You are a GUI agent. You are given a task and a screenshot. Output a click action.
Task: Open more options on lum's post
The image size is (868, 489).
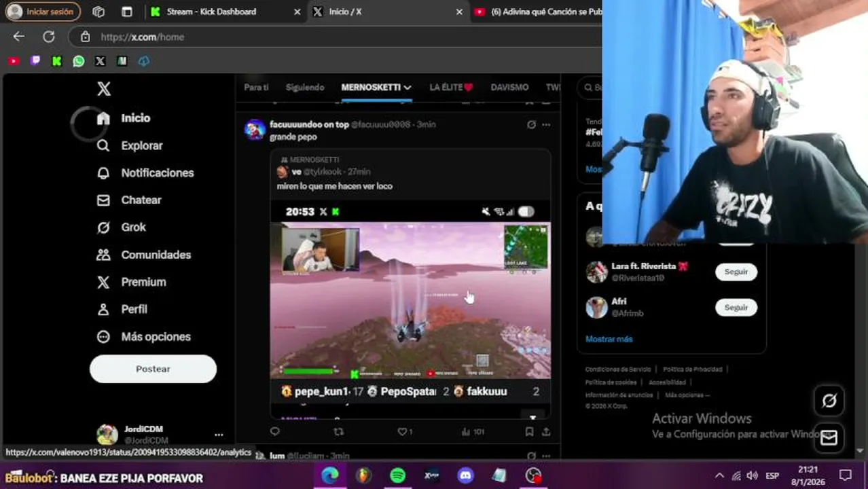pyautogui.click(x=546, y=456)
